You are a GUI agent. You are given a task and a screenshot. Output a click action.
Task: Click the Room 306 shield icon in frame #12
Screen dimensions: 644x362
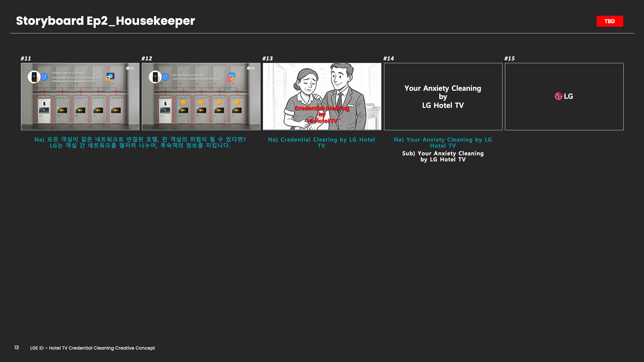point(183,103)
